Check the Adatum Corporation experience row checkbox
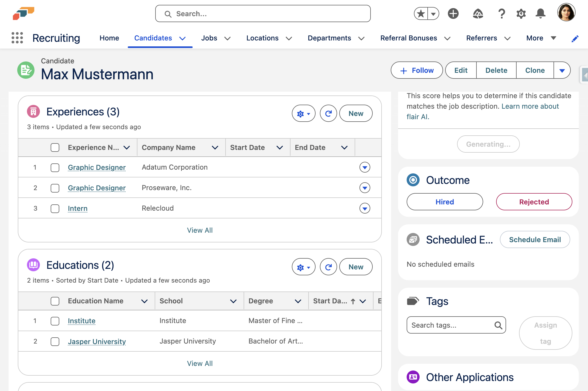 pyautogui.click(x=55, y=167)
